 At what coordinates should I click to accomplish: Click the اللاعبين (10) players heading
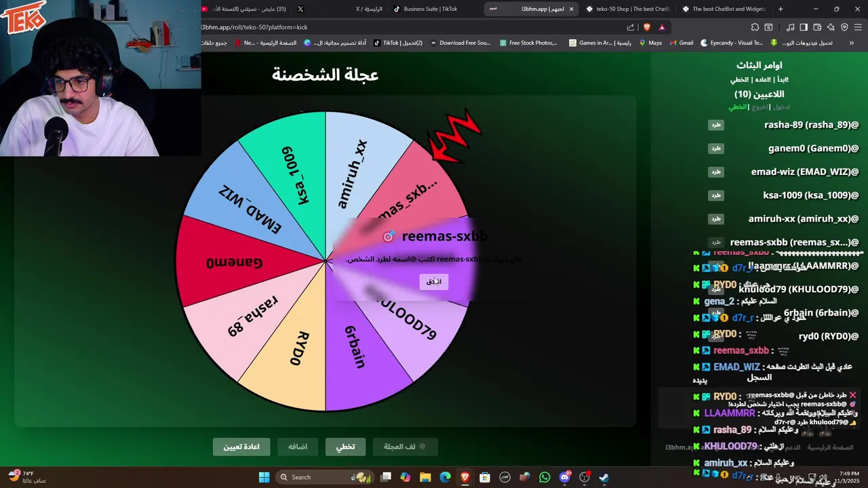tap(759, 94)
